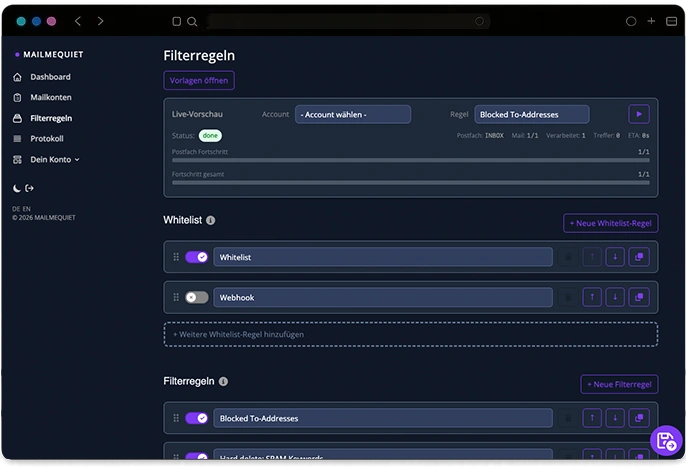Log out using the sidebar exit icon
The image size is (686, 467).
click(30, 188)
